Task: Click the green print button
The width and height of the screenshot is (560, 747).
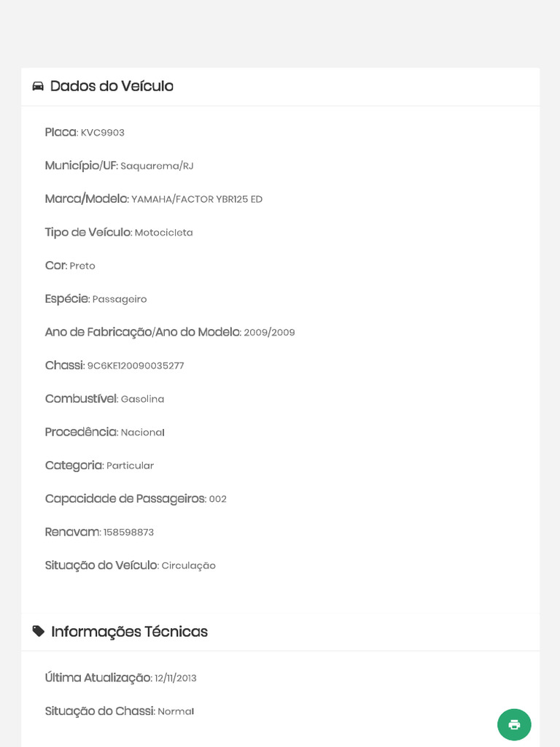Action: [x=514, y=724]
